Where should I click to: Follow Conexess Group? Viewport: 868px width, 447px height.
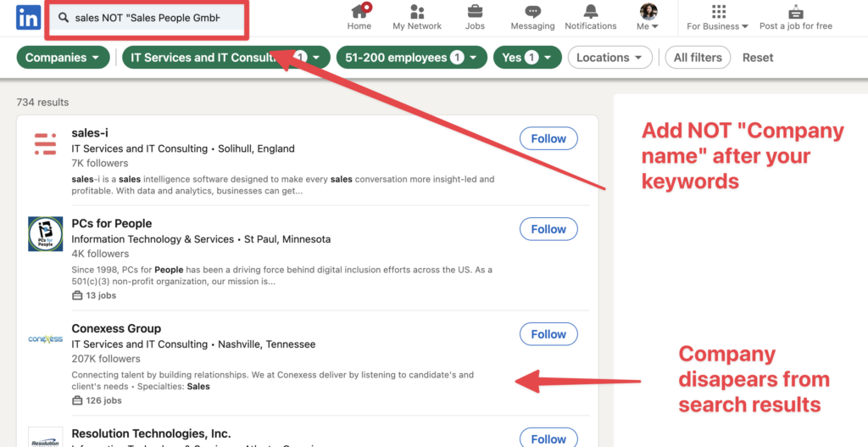(548, 334)
